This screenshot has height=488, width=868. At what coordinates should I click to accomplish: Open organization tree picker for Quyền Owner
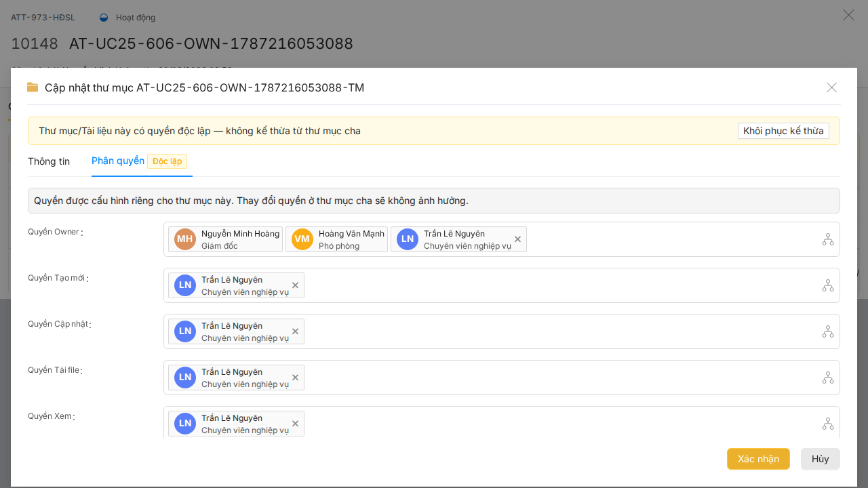coord(828,239)
